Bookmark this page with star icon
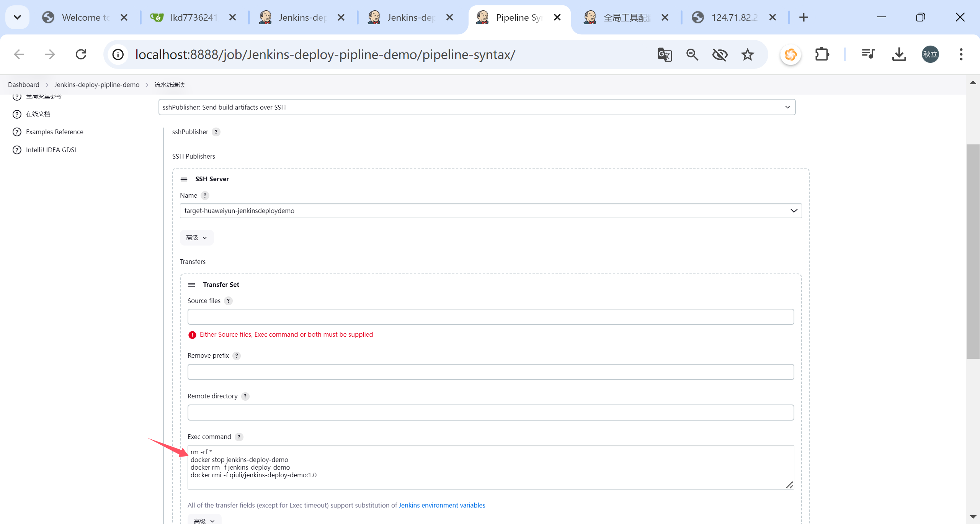Image resolution: width=980 pixels, height=524 pixels. [747, 54]
